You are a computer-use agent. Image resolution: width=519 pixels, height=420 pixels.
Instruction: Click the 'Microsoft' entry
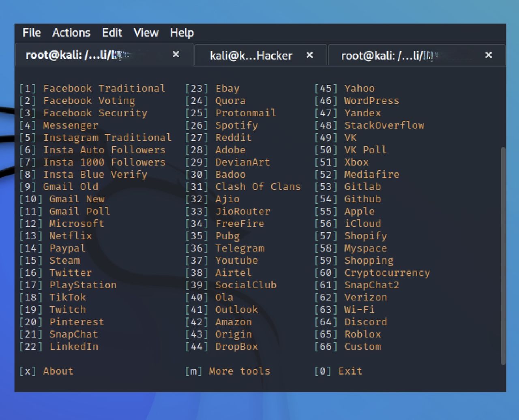pos(77,223)
